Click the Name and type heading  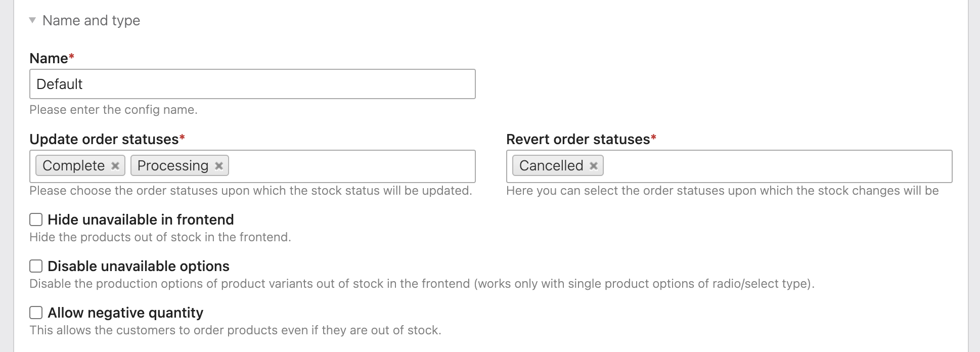click(x=91, y=20)
